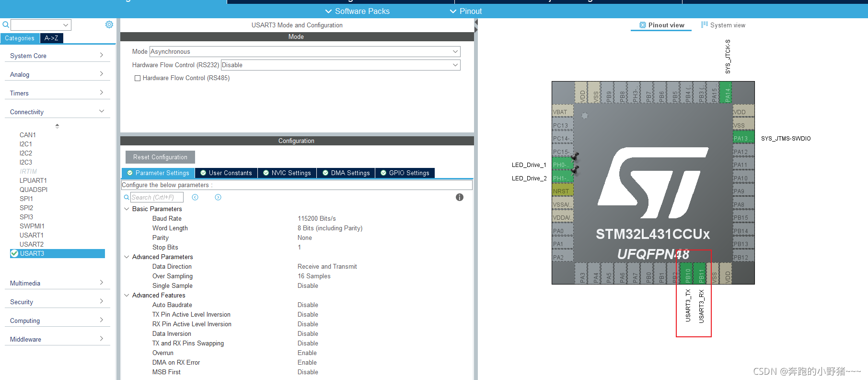Click the parameter info icon
Viewport: 868px width, 380px height.
tap(459, 197)
